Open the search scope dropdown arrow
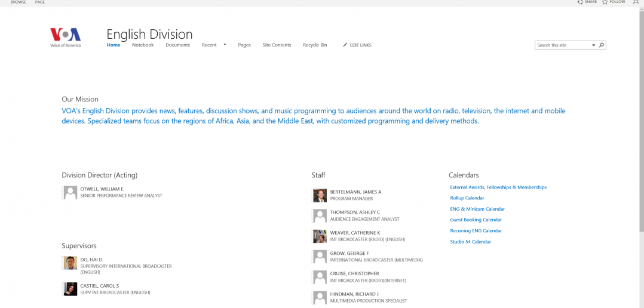This screenshot has width=644, height=308. click(x=593, y=45)
